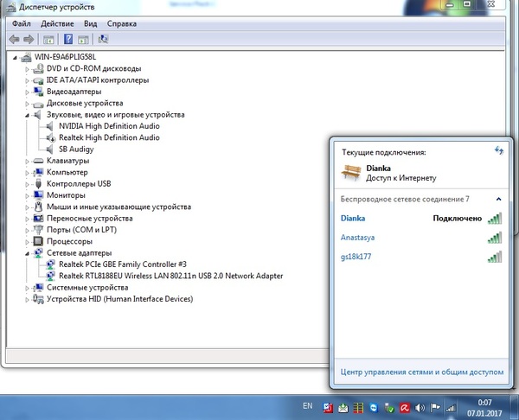Click the EN language indicator on the taskbar
519x420 pixels.
[307, 405]
